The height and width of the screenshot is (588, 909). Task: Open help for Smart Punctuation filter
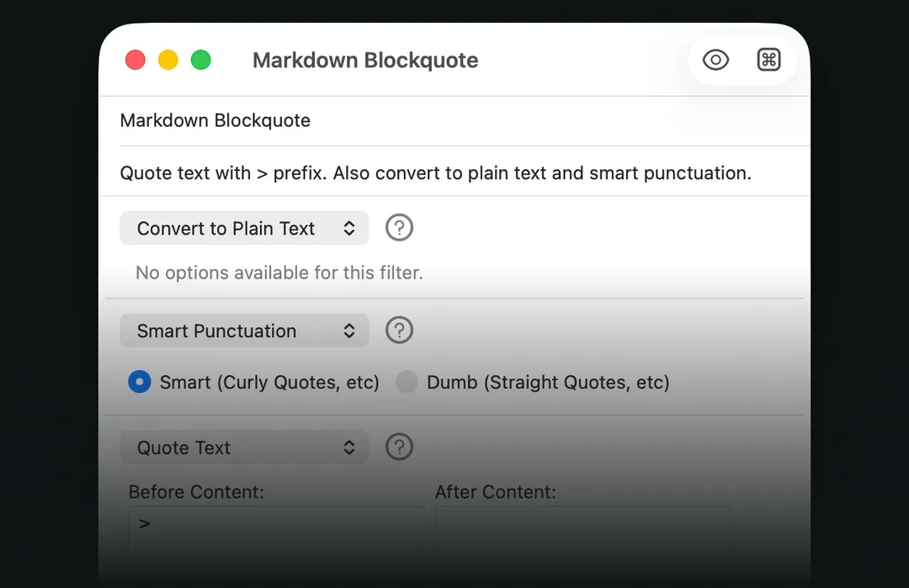tap(400, 331)
